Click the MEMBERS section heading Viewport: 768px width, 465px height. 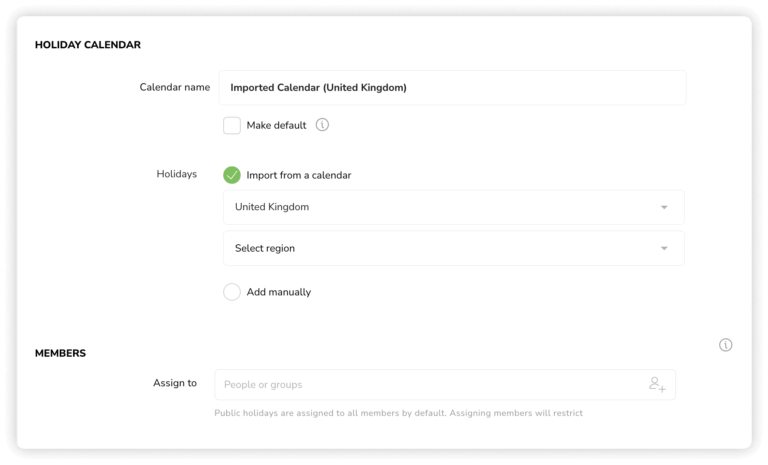point(60,353)
